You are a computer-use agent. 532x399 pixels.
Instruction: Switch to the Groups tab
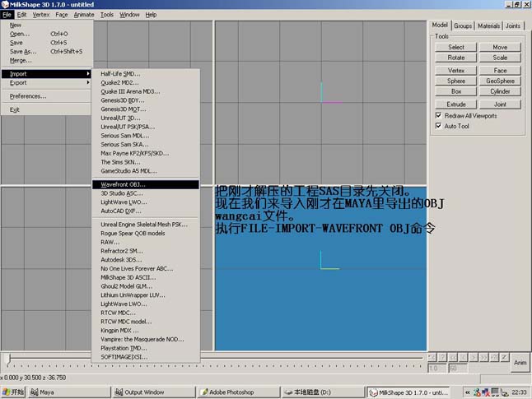[463, 26]
